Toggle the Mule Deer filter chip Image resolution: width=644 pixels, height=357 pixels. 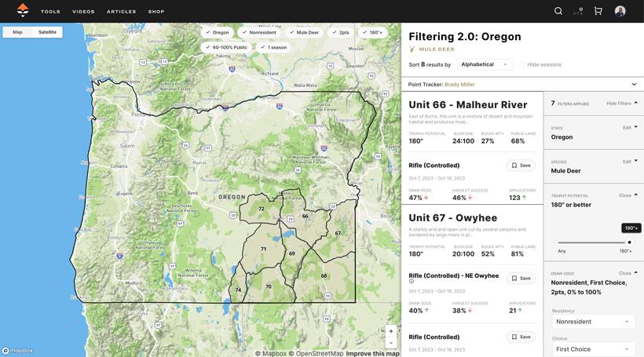pos(305,32)
